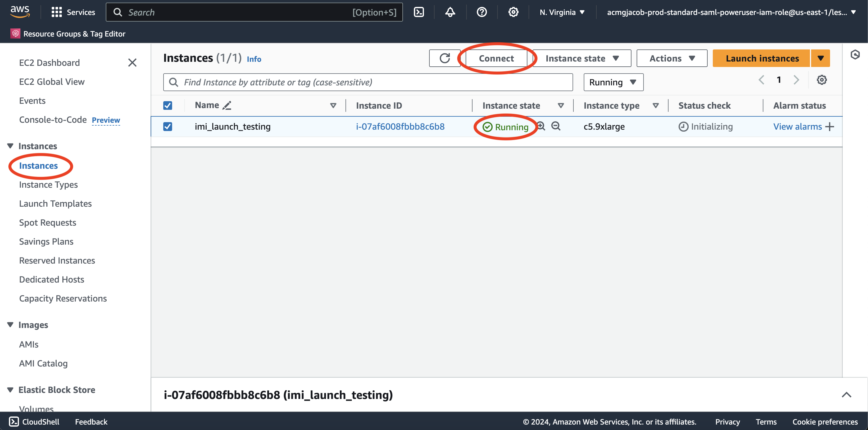Screen dimensions: 868x430
Task: Click the imi_launch_testing name cell
Action: click(x=233, y=126)
